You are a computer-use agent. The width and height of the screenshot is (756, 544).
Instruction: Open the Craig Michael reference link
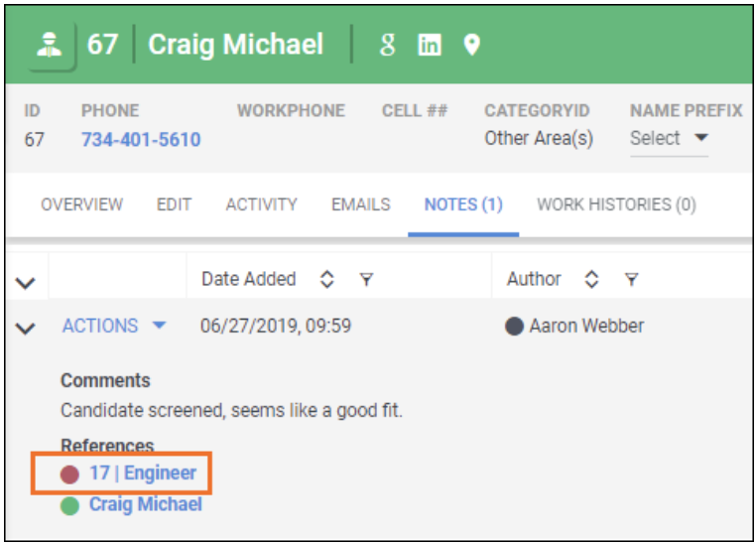click(x=145, y=504)
